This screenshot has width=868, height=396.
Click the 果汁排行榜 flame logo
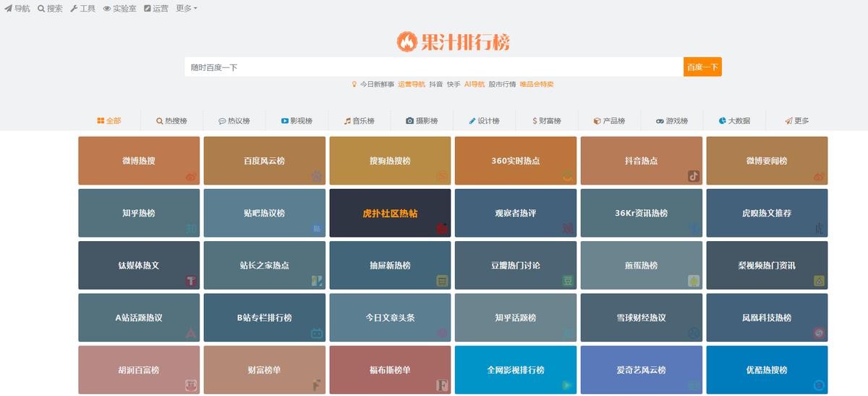pos(407,42)
